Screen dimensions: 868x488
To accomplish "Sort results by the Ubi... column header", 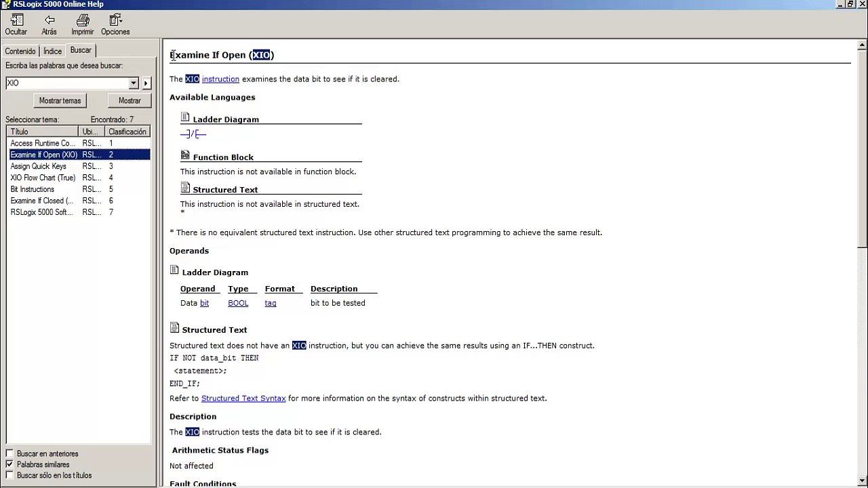I will point(92,131).
